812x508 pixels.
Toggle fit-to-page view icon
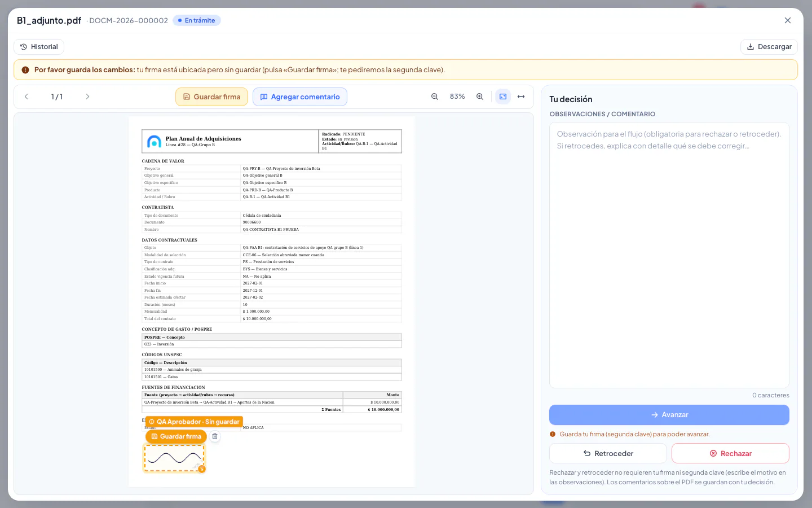503,97
